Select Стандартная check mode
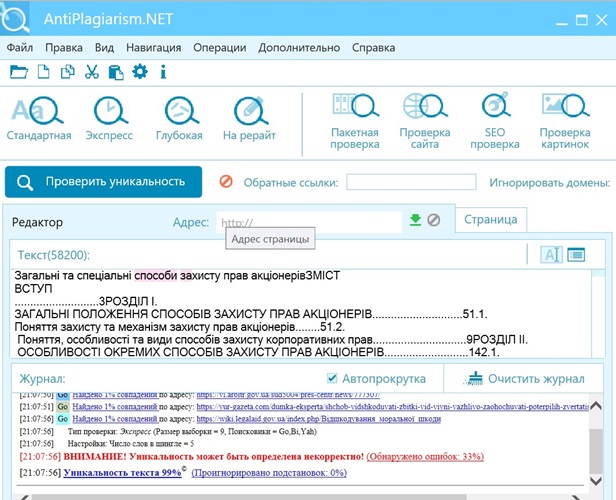This screenshot has width=616, height=500. coord(38,119)
